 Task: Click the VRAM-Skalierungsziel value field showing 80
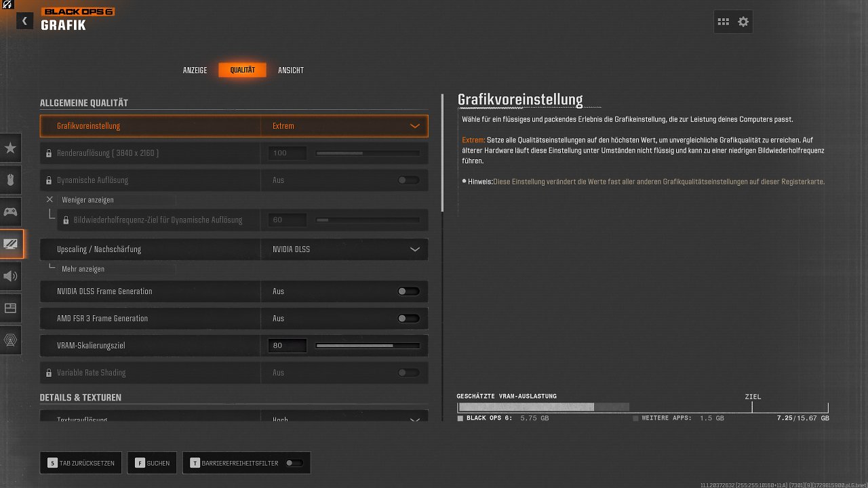pyautogui.click(x=288, y=346)
